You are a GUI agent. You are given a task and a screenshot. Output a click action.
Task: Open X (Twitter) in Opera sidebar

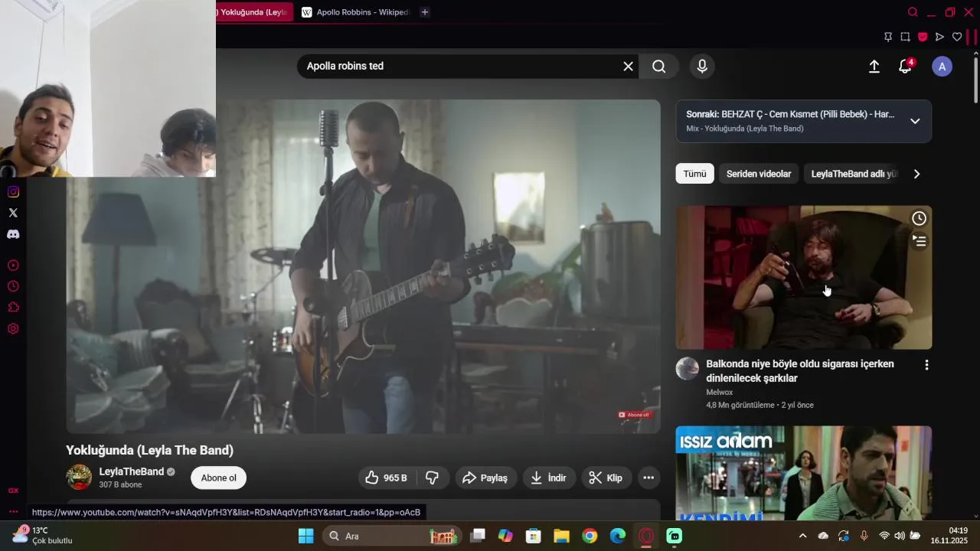(x=13, y=213)
